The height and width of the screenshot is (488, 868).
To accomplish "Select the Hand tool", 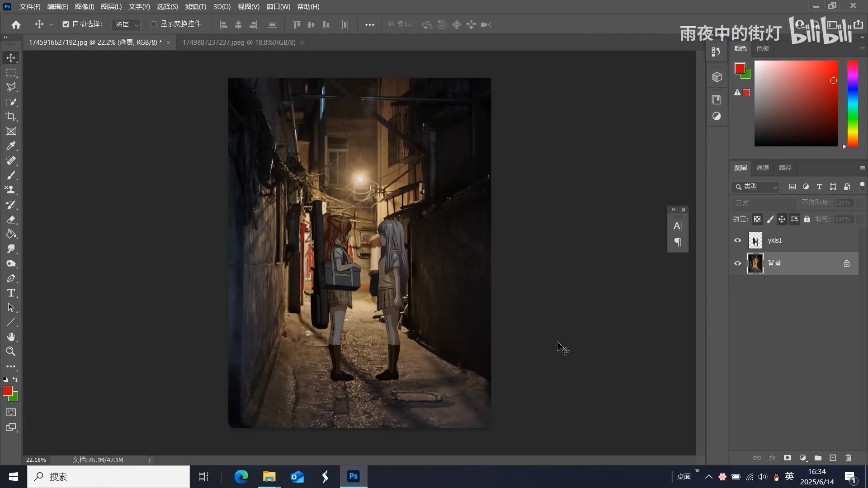I will pyautogui.click(x=11, y=337).
